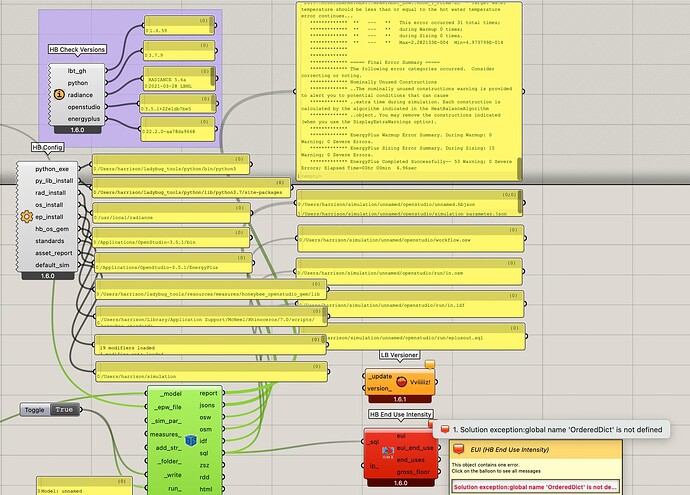The width and height of the screenshot is (690, 495).
Task: Select the panel showing 19 modifiers loaded
Action: [x=210, y=344]
